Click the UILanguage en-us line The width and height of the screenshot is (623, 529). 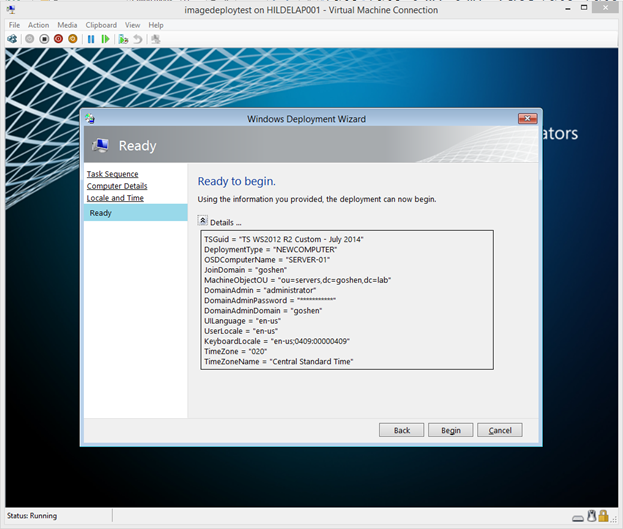click(242, 321)
